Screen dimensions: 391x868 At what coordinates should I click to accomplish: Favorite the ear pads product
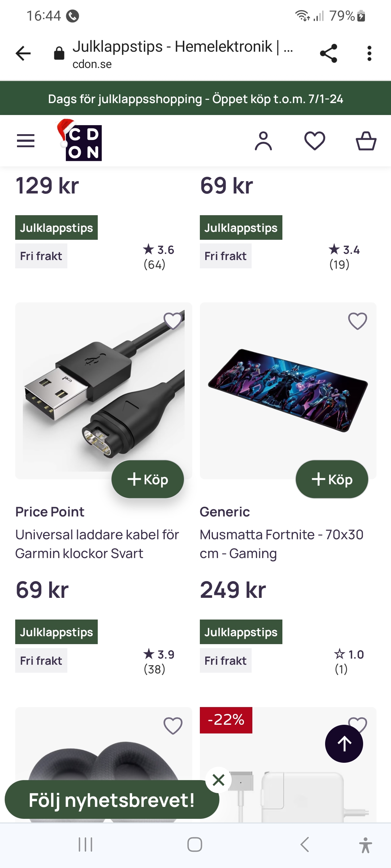point(173,726)
